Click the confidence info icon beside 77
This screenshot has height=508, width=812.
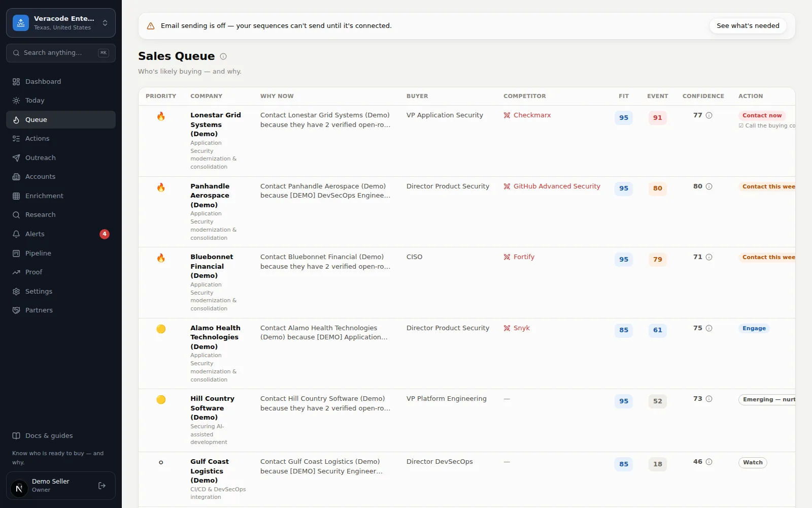709,115
